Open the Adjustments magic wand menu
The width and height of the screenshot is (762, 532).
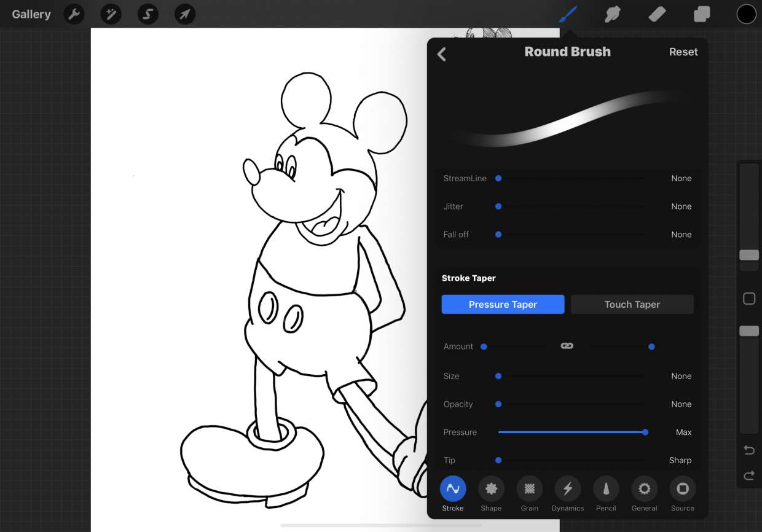tap(111, 14)
